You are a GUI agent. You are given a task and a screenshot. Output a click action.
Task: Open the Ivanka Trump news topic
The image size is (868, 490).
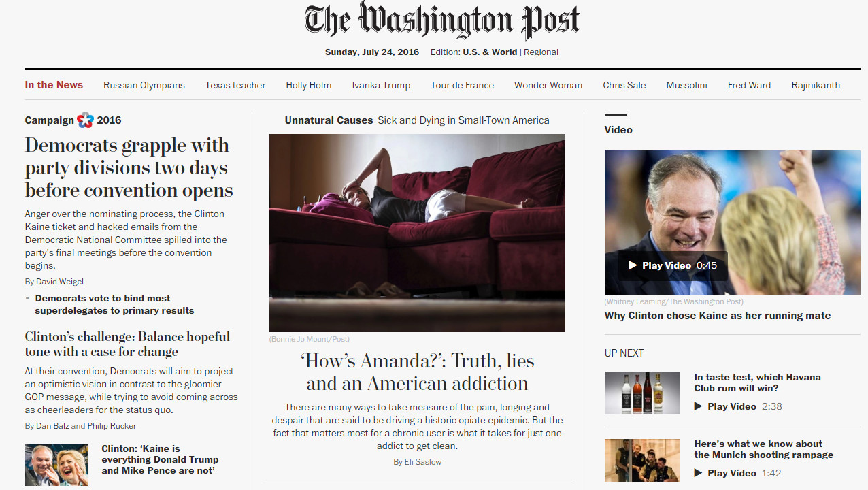pos(381,85)
